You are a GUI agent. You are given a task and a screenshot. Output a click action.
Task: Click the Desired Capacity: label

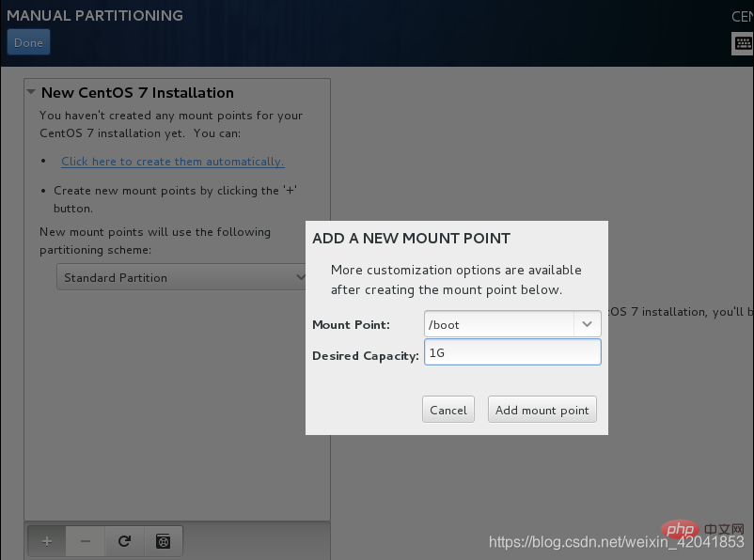pyautogui.click(x=366, y=356)
